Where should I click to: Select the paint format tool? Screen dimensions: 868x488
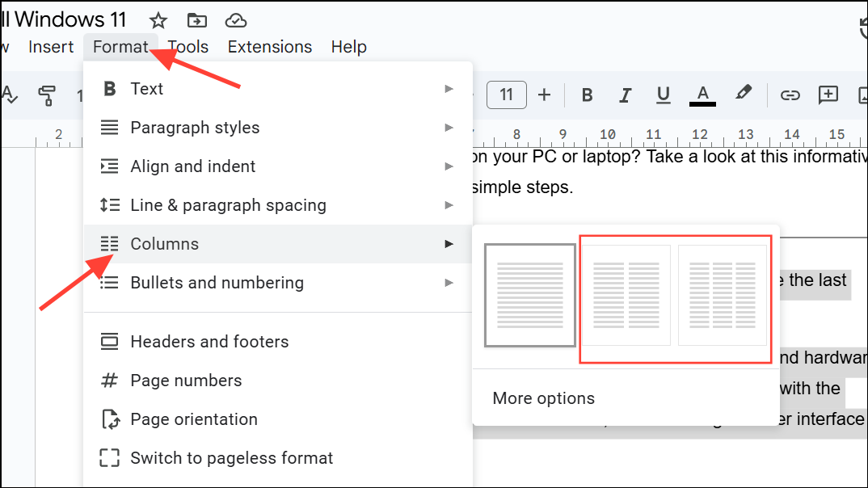47,95
